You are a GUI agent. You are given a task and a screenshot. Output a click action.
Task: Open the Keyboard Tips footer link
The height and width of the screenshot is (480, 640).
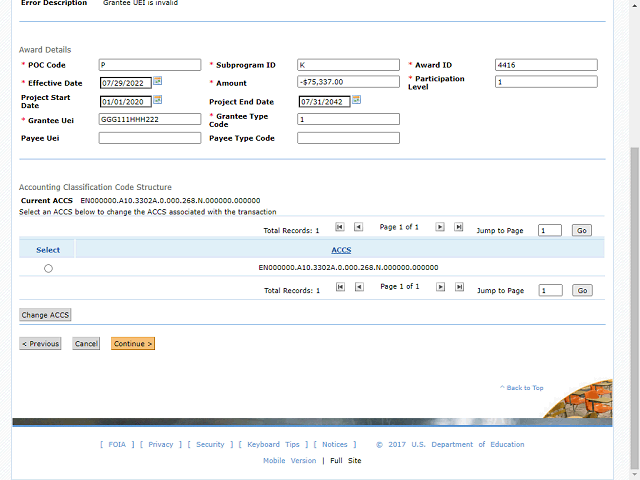click(273, 444)
